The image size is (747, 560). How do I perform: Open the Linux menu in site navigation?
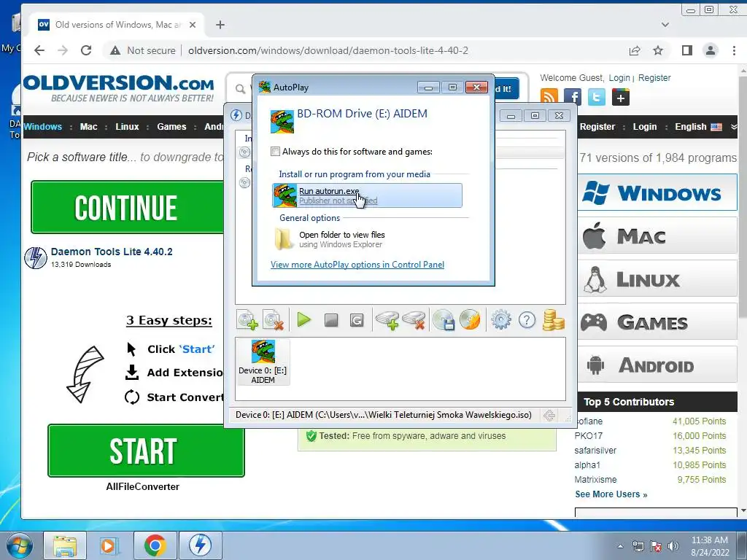tap(127, 127)
